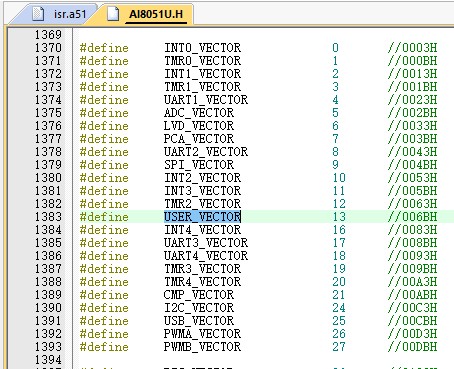Screen dimensions: 454x369
Task: Click the highlighted USER_VECTOR identifier
Action: [x=202, y=217]
